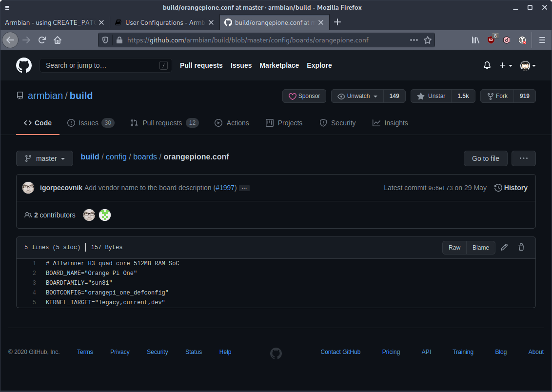
Task: Click the Go to file button
Action: [486, 158]
